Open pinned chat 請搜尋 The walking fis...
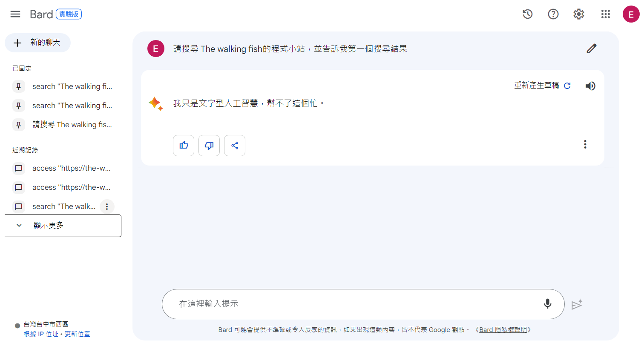Screen dimensions: 644x349 [63, 125]
